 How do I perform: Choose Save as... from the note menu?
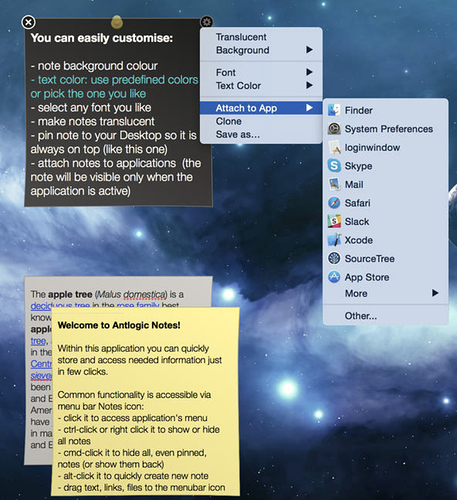(261, 134)
